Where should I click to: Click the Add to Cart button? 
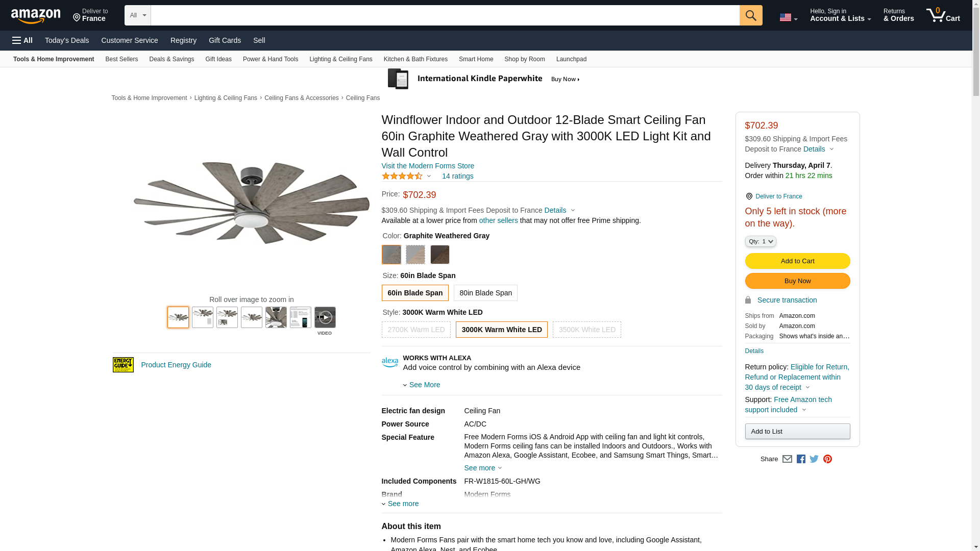pyautogui.click(x=797, y=261)
